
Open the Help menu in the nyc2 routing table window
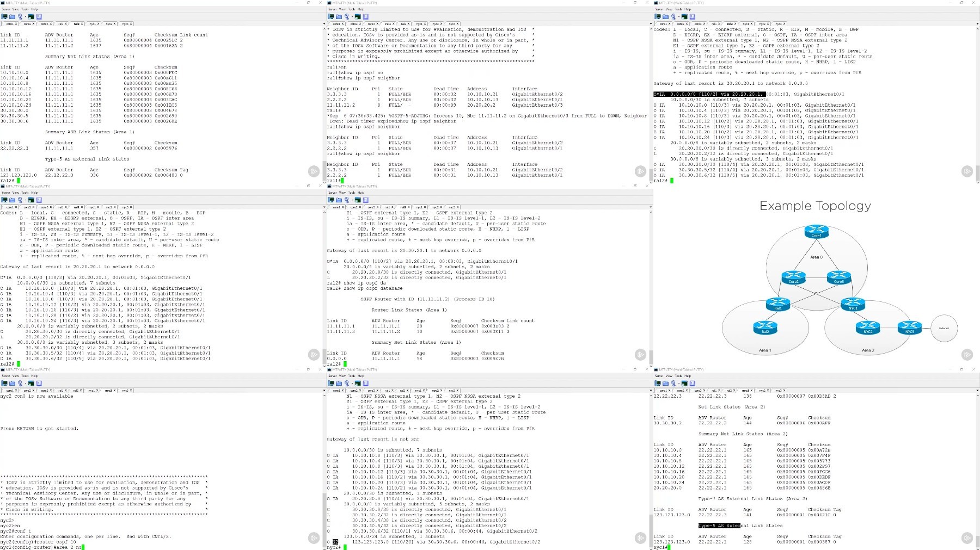point(361,376)
